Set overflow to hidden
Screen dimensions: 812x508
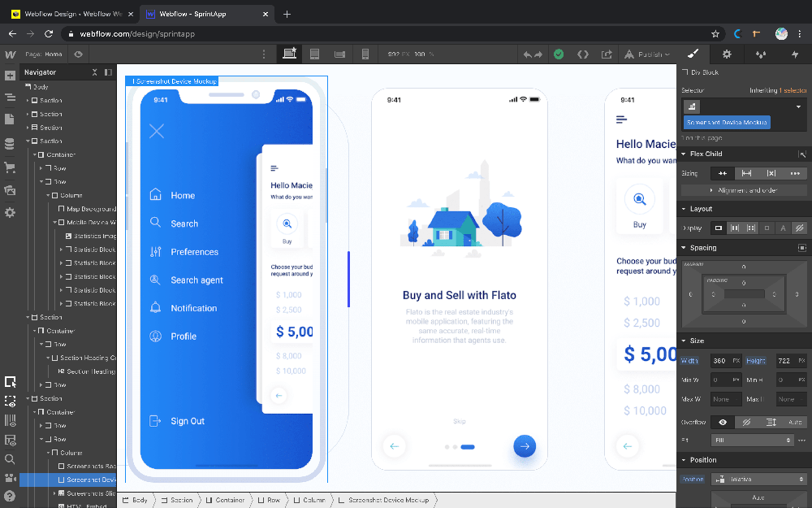(x=746, y=422)
